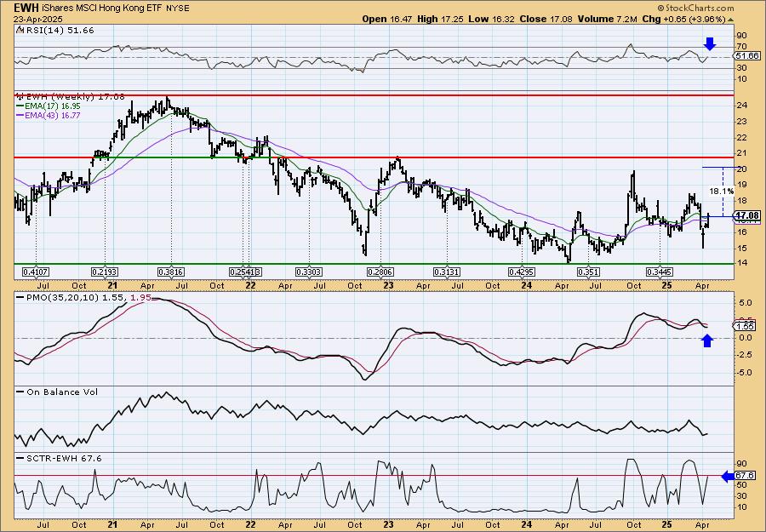
Task: Select the High 17.25 value
Action: tap(440, 19)
